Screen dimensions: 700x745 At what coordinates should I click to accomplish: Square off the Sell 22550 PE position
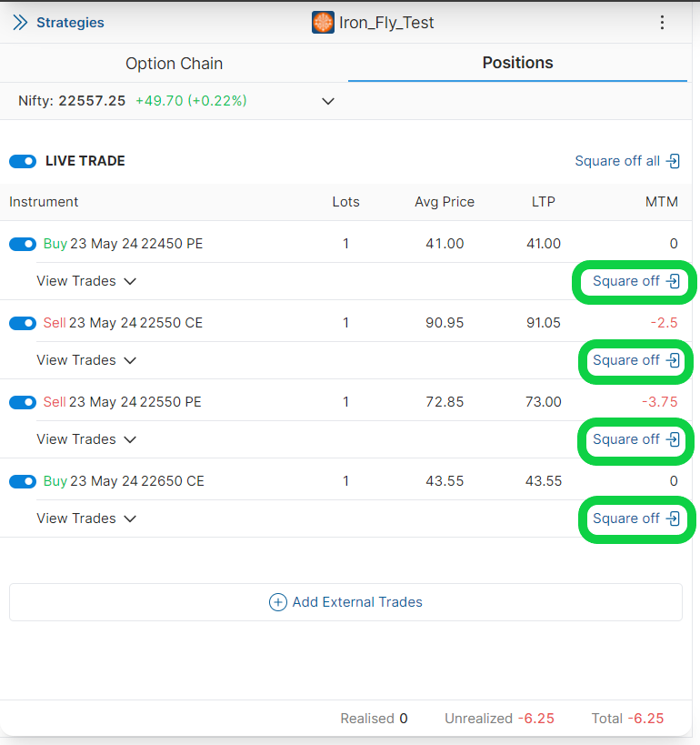click(636, 439)
